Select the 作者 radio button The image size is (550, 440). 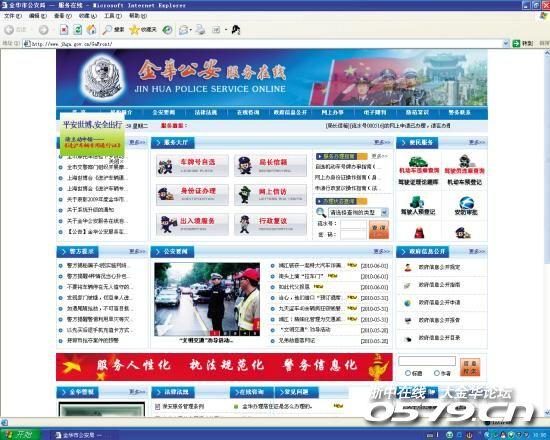[437, 373]
